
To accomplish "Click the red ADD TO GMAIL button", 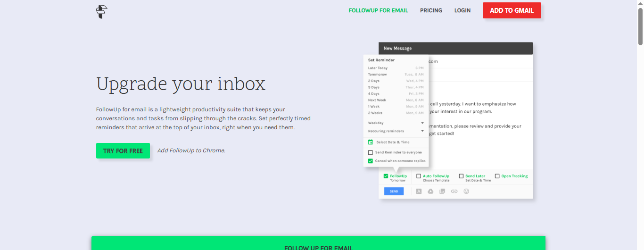I will (x=512, y=10).
